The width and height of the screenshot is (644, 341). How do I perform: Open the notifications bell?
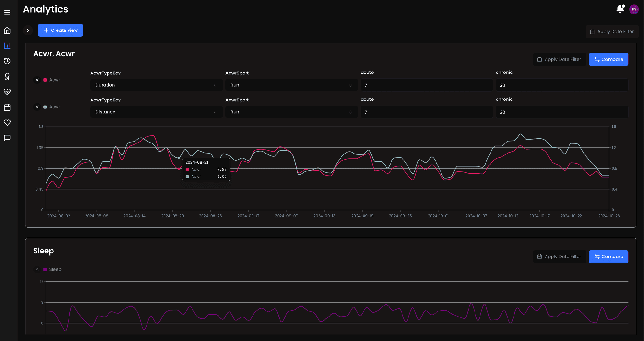pos(620,9)
